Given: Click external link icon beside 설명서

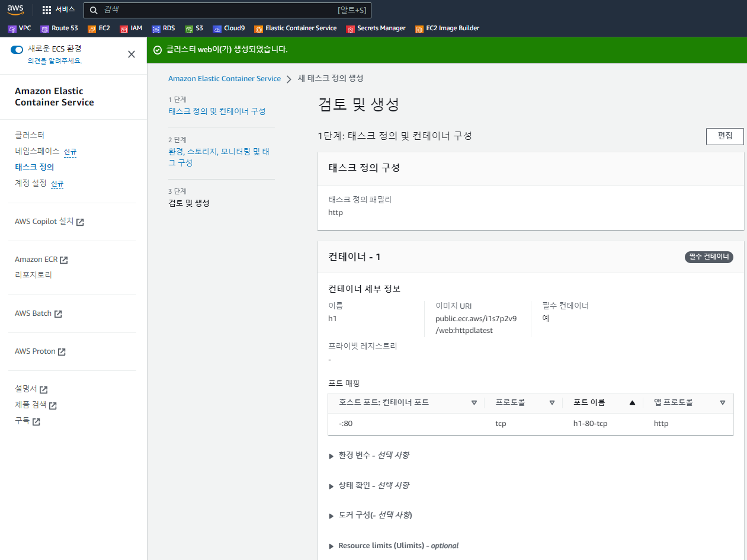Looking at the screenshot, I should pos(43,390).
